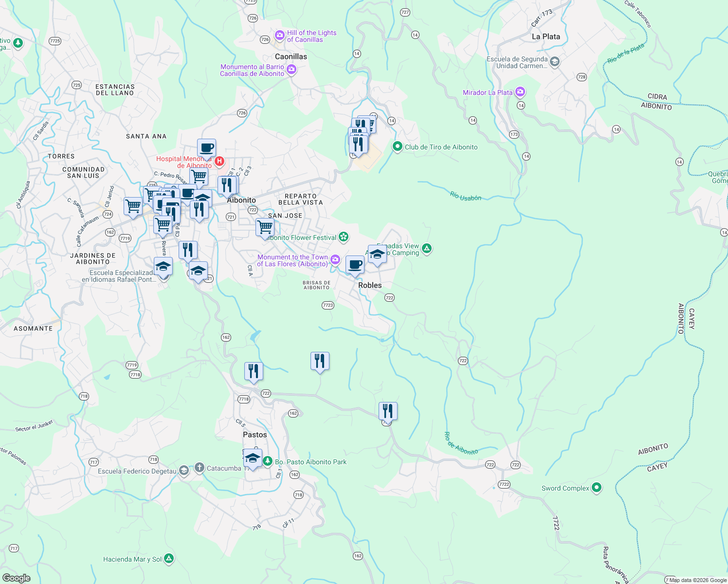Click the Monument to the Town of Las Flores icon
The image size is (728, 584).
point(335,260)
